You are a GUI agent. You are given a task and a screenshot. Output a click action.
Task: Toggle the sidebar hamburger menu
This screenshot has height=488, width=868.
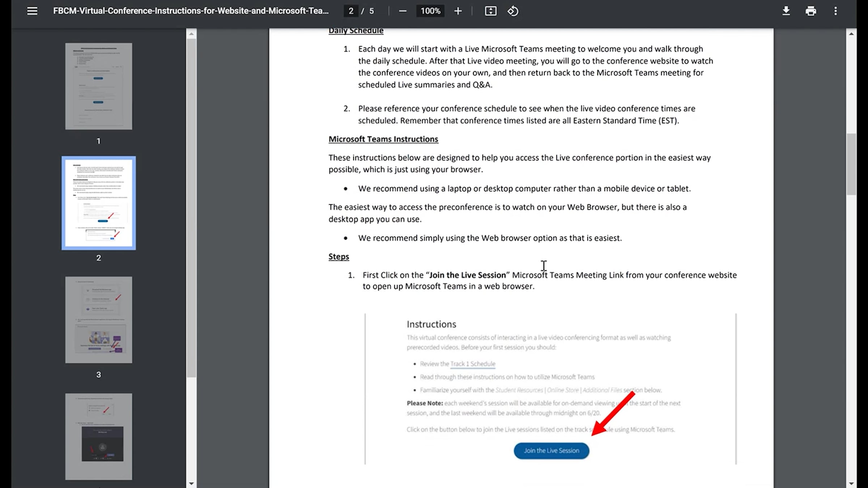(x=32, y=11)
